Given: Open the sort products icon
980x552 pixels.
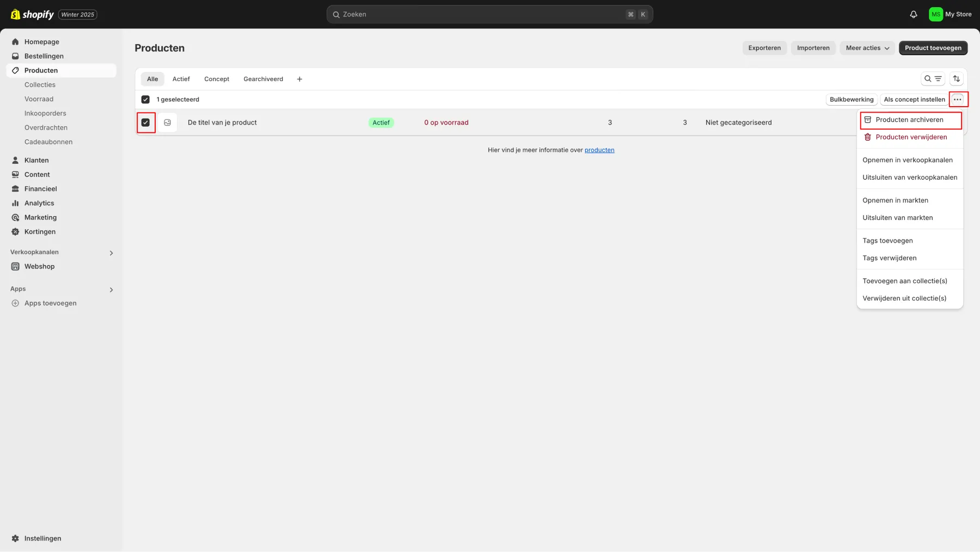Looking at the screenshot, I should coord(956,79).
